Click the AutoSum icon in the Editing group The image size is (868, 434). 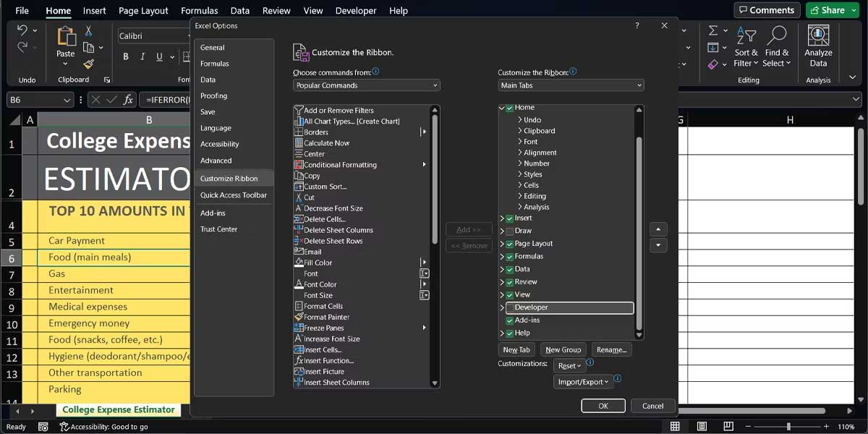[715, 31]
